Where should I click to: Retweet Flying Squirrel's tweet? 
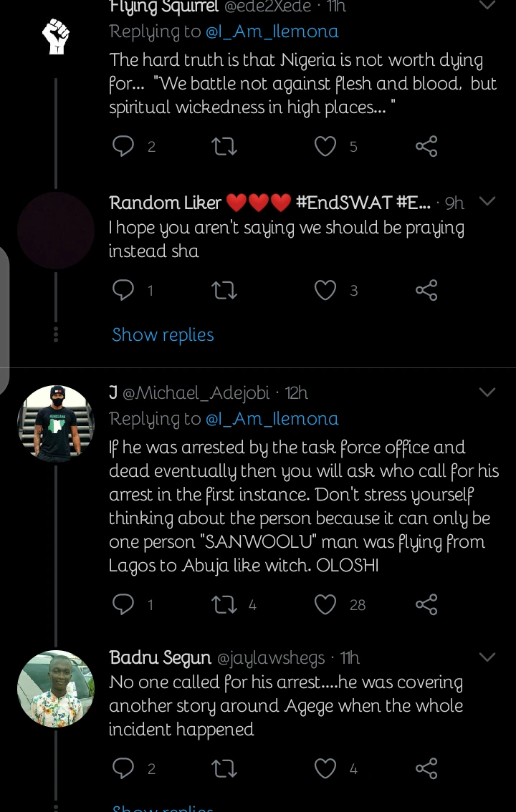(225, 147)
